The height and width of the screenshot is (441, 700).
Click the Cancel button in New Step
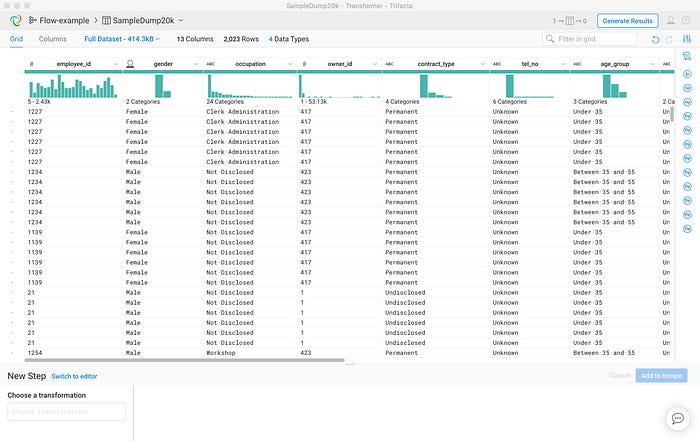(x=620, y=375)
